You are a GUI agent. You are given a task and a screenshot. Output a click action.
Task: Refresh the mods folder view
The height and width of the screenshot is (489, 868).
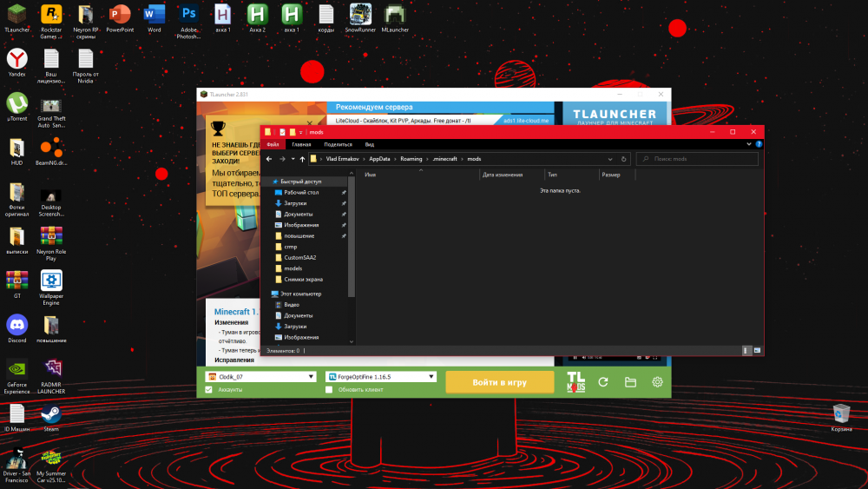point(623,159)
